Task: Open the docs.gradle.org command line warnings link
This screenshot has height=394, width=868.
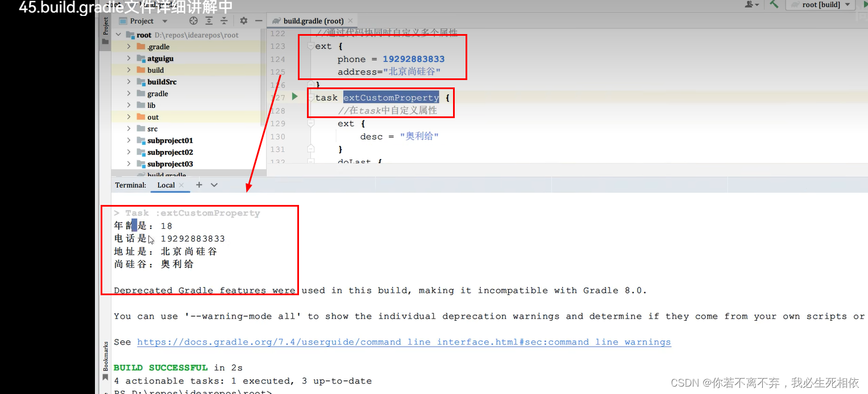Action: pyautogui.click(x=404, y=342)
